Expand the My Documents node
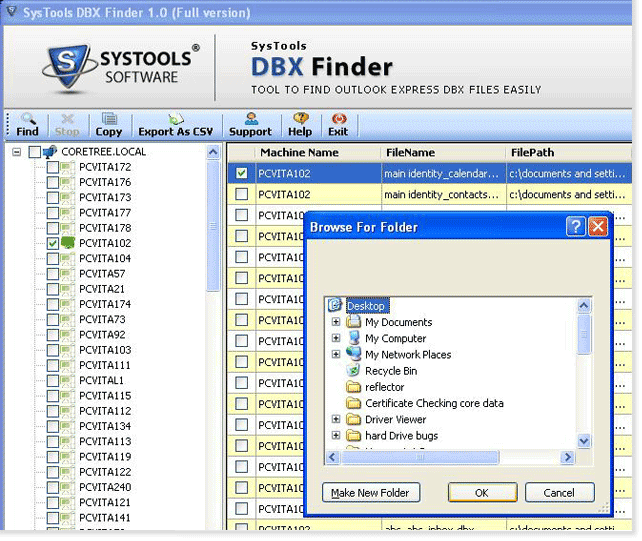 [x=336, y=321]
